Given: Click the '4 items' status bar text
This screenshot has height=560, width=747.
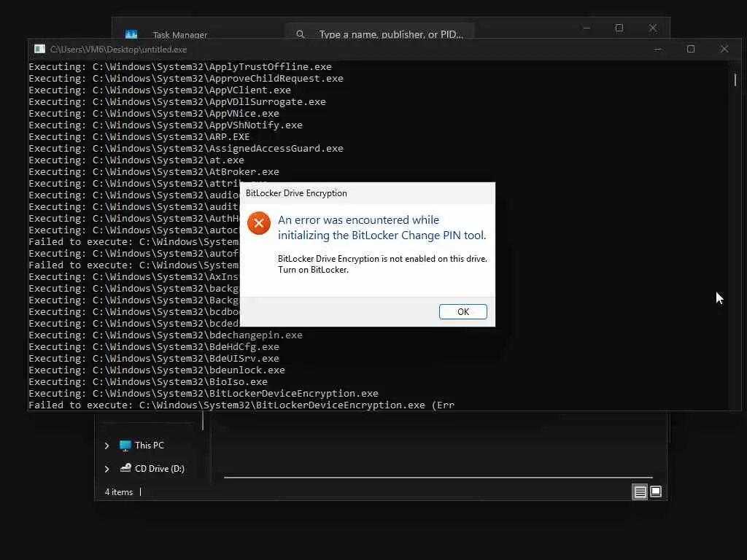Looking at the screenshot, I should [119, 492].
